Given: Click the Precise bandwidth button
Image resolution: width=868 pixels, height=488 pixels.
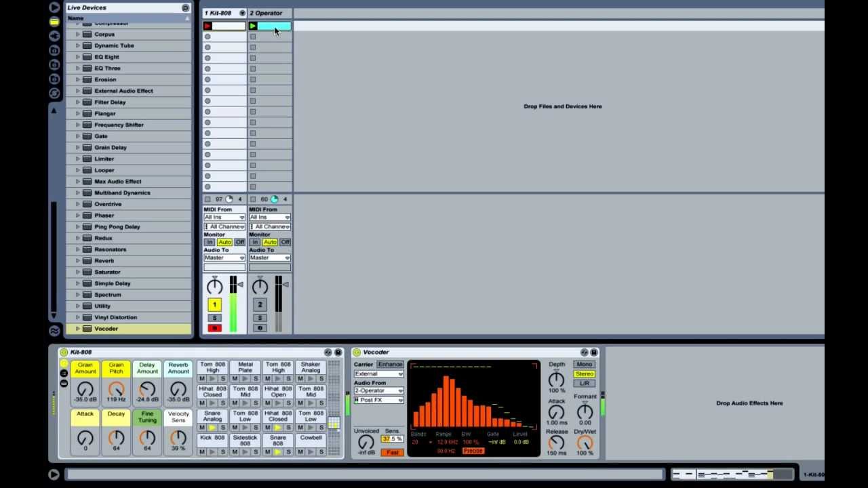Looking at the screenshot, I should coord(473,451).
